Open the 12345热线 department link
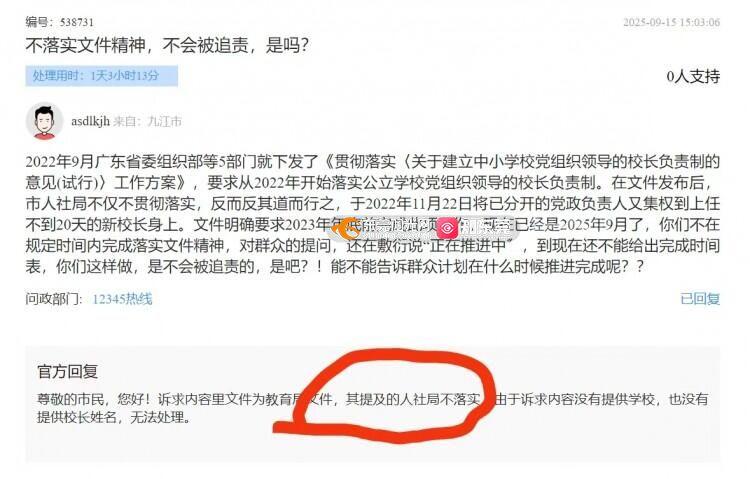Screen dimensions: 750x479 coord(122,299)
